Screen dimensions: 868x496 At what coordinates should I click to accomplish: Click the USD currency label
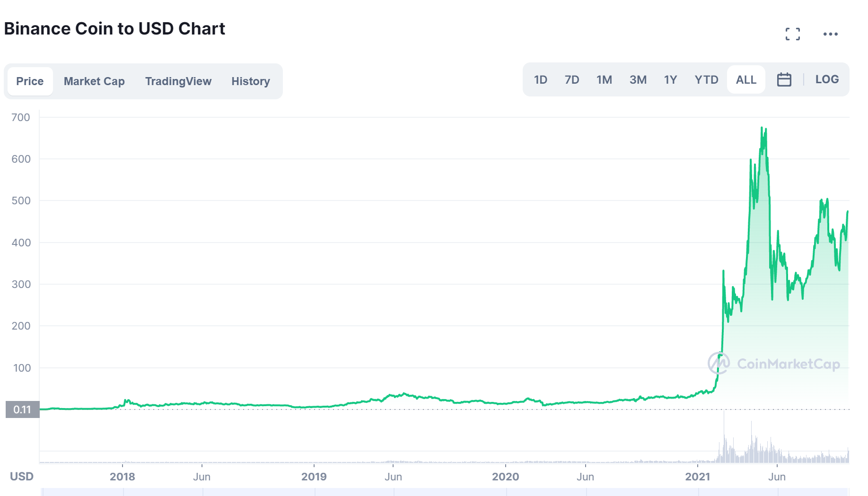(22, 476)
